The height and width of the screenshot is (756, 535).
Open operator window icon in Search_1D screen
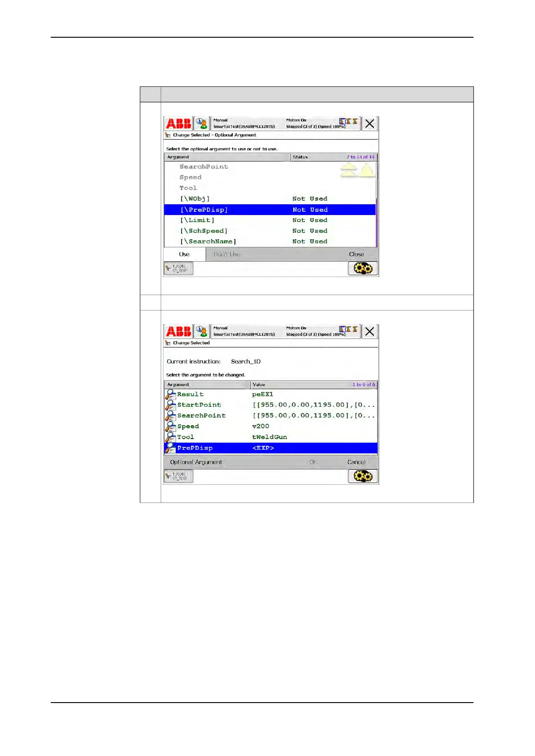(x=202, y=331)
